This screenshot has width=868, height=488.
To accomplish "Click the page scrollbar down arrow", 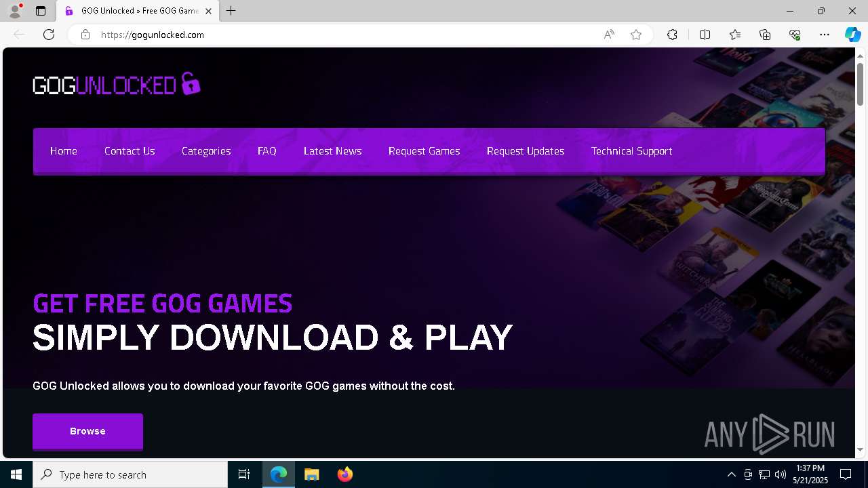I will pyautogui.click(x=860, y=449).
